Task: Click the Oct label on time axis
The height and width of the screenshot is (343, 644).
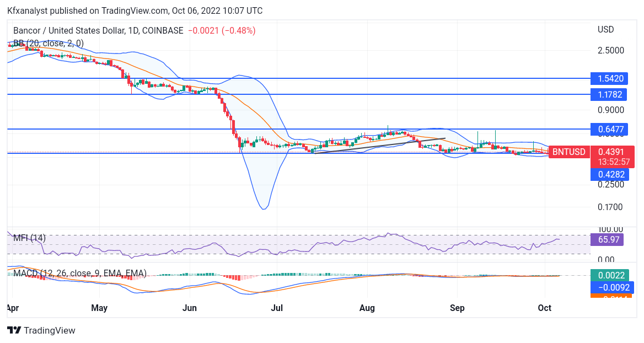Action: point(545,308)
